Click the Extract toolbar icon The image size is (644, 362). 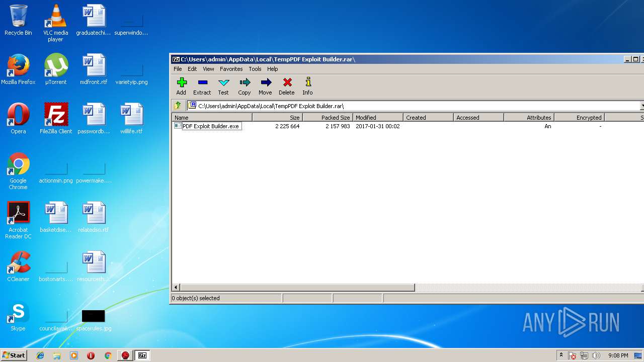click(x=202, y=86)
